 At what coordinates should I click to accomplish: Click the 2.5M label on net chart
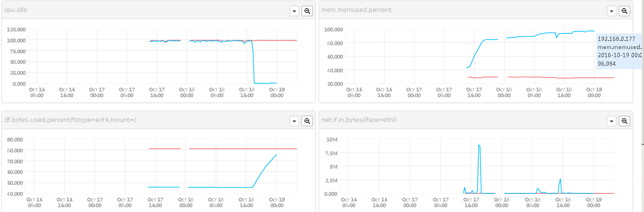[332, 180]
